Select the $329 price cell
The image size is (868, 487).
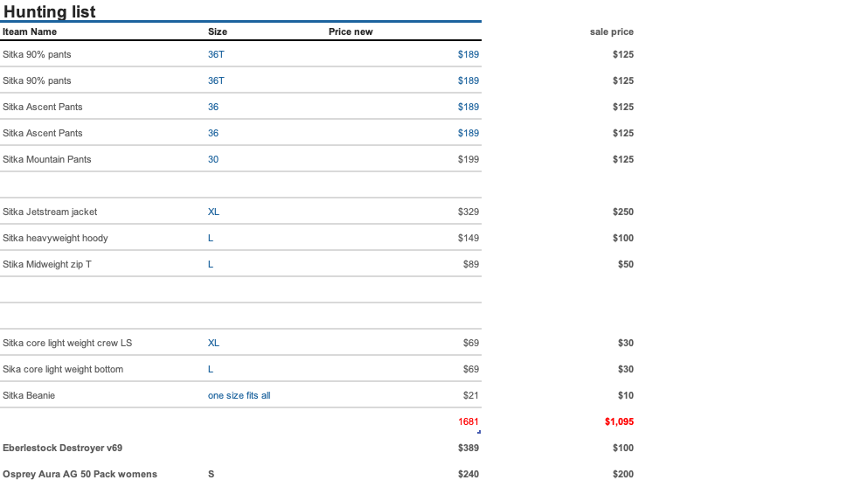(469, 212)
